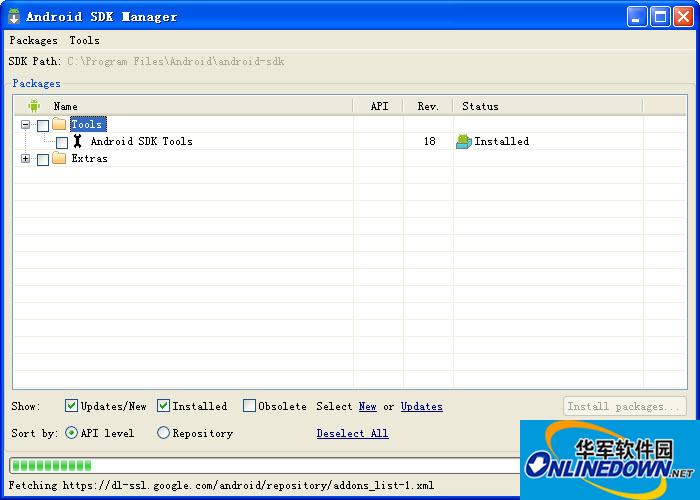
Task: Click the Fetching addons_list-1.xml status text
Action: coord(221,485)
